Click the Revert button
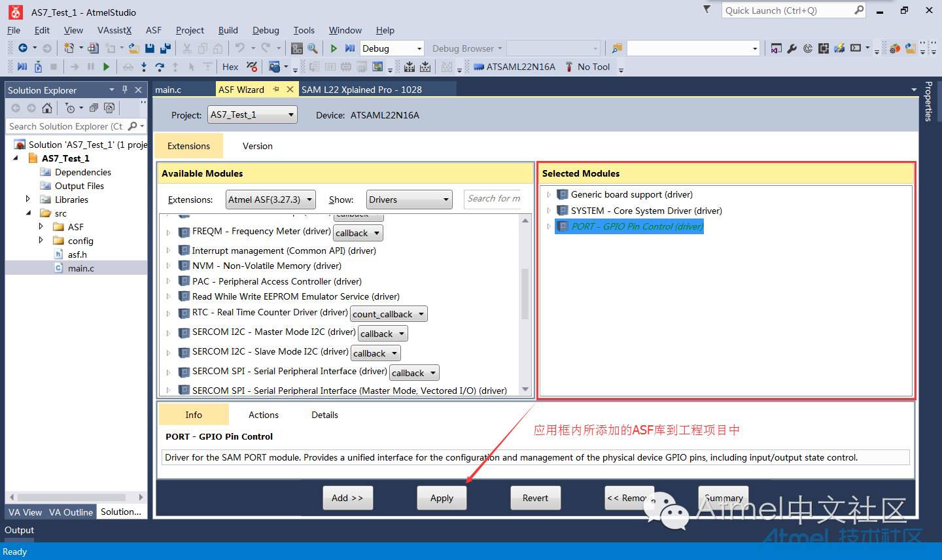Image resolution: width=942 pixels, height=560 pixels. [x=535, y=498]
